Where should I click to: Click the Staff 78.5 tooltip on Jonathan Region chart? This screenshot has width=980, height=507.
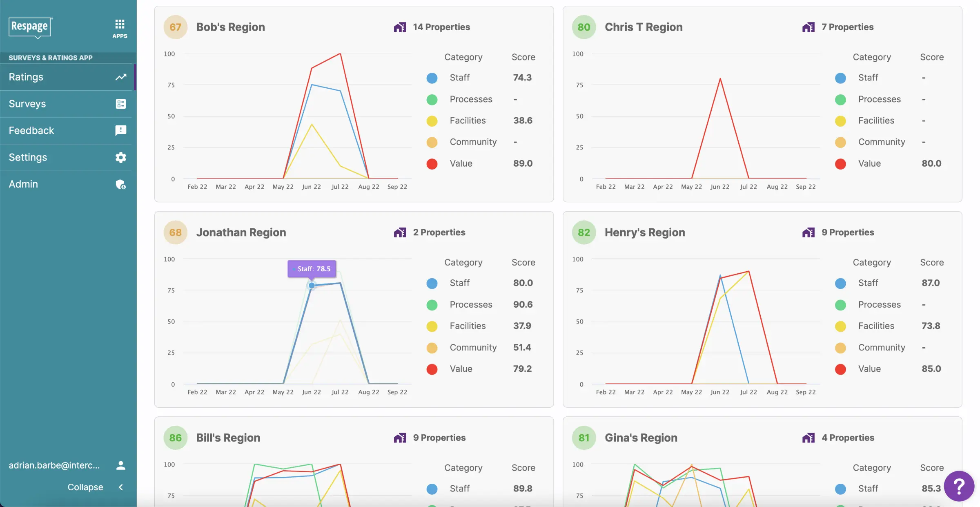coord(312,269)
